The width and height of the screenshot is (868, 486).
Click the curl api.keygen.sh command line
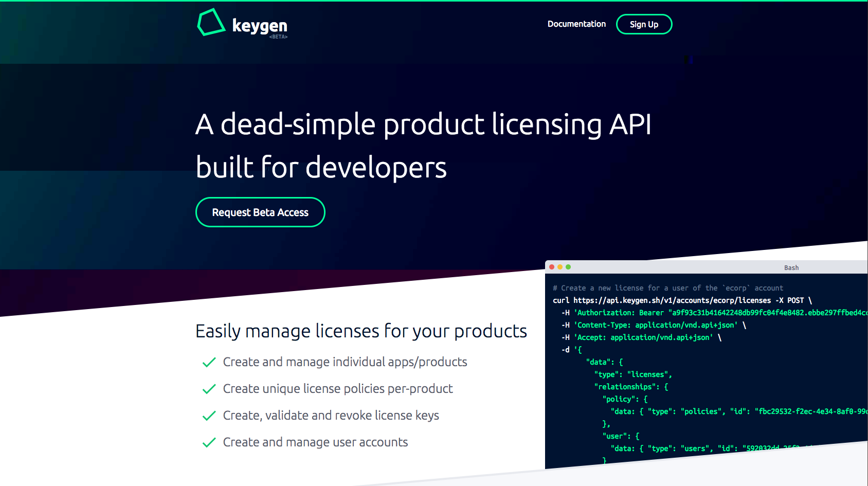pos(682,300)
